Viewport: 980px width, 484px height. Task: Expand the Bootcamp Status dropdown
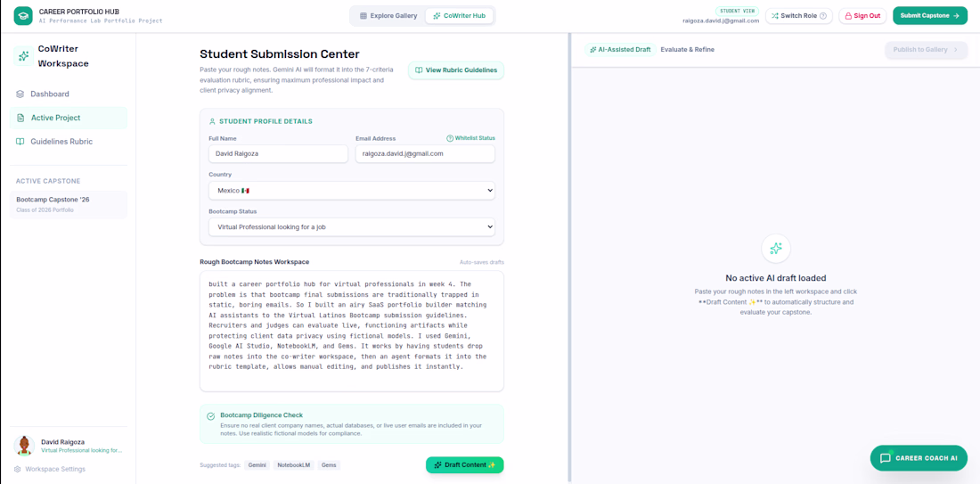[x=352, y=227]
